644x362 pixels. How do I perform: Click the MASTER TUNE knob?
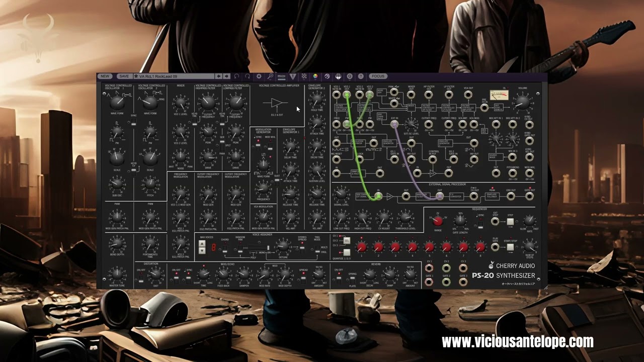pos(117,275)
